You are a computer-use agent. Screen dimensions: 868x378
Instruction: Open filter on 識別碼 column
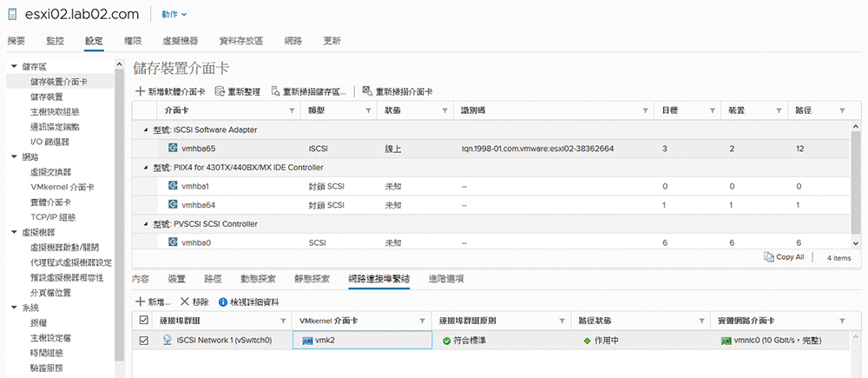(x=645, y=111)
